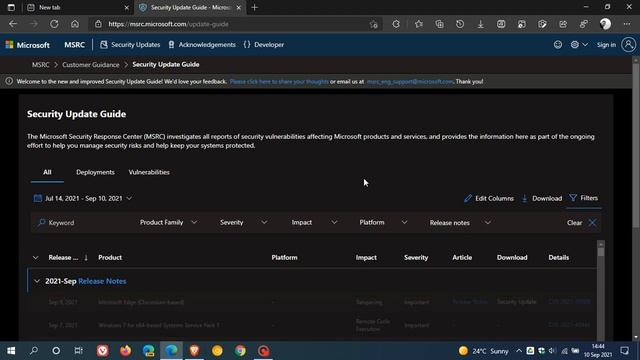Click the Microsoft logo
Screen dimensions: 640x360
click(x=27, y=45)
